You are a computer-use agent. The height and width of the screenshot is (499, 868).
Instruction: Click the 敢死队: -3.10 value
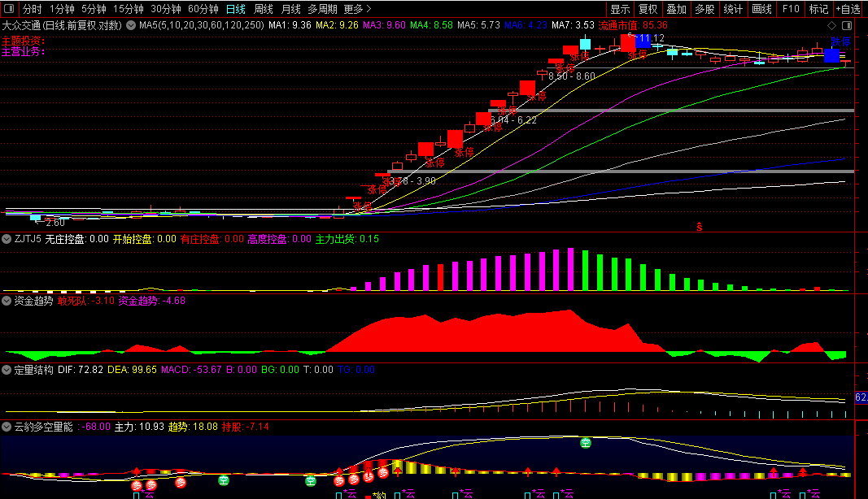tap(85, 301)
